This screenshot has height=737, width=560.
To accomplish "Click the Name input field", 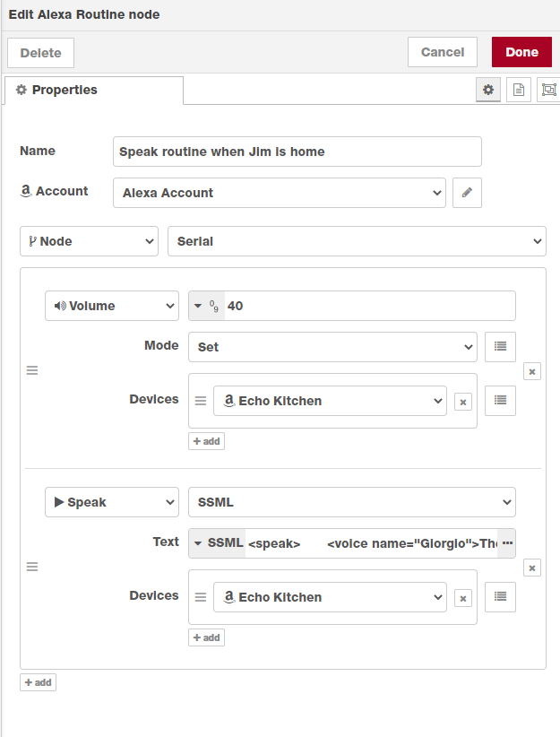I will pos(297,151).
